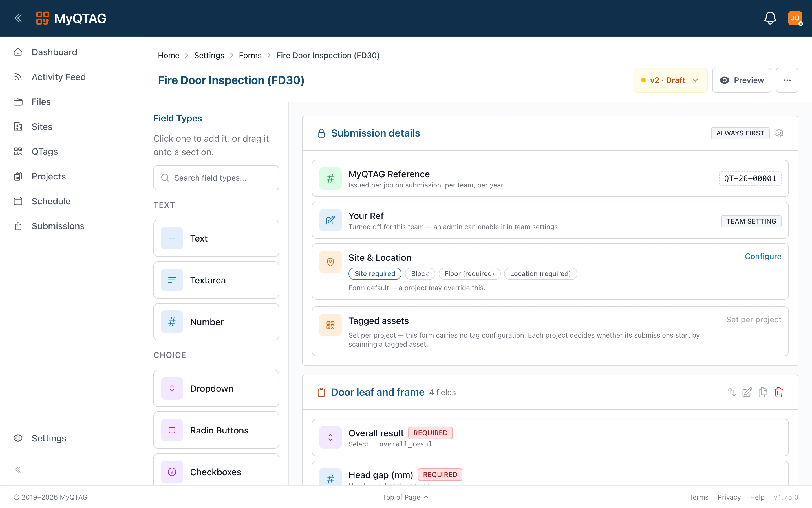The image size is (812, 508).
Task: Toggle the Block chip
Action: tap(420, 274)
